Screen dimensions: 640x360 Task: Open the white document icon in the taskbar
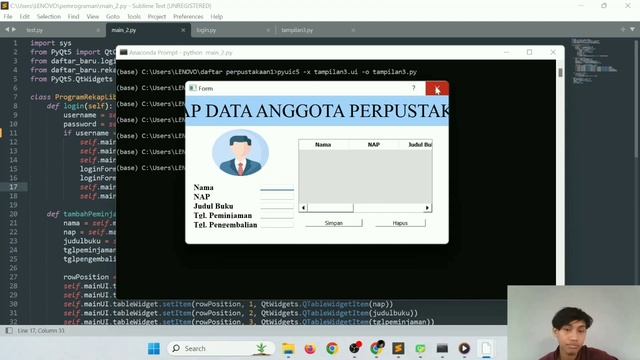click(486, 348)
